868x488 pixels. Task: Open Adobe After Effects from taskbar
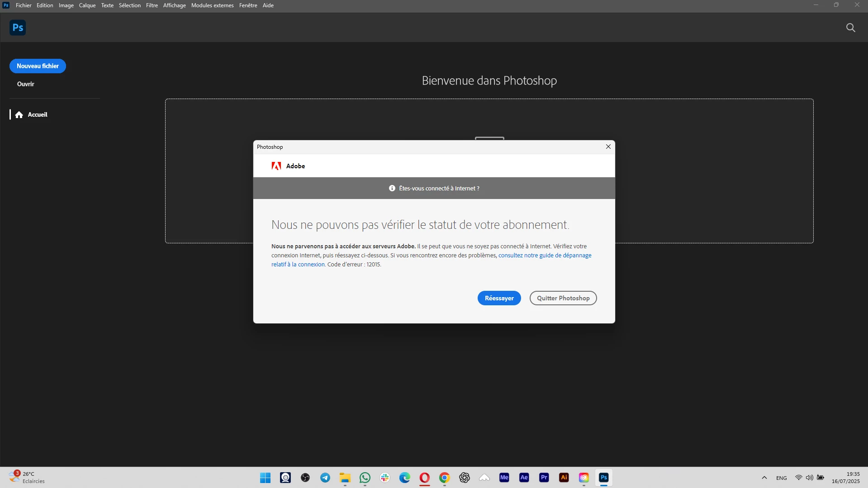pyautogui.click(x=524, y=478)
